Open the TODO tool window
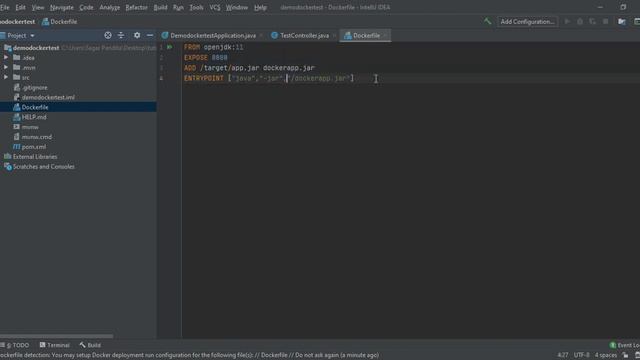Viewport: 640px width, 360px height. coord(15,345)
